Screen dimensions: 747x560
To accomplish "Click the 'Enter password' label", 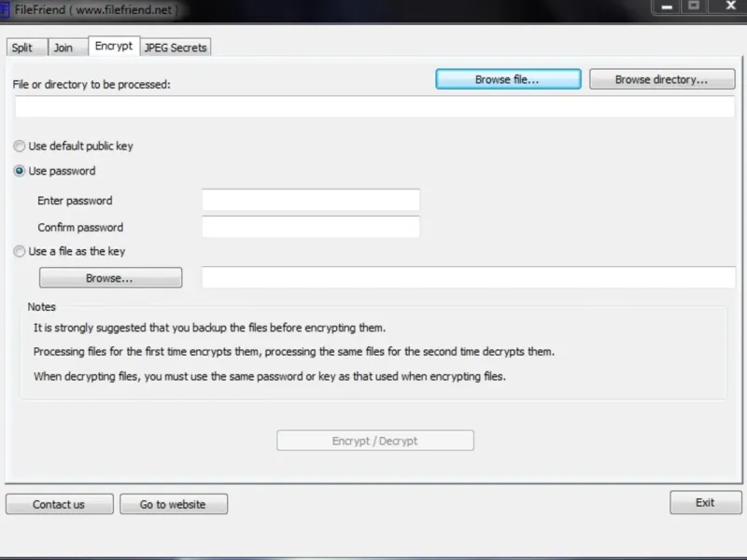I will pyautogui.click(x=75, y=201).
